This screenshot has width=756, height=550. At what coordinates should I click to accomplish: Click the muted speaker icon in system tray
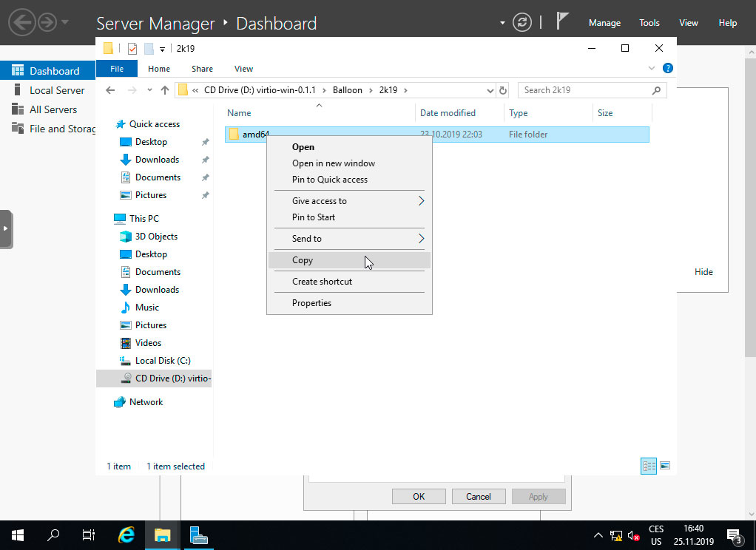tap(632, 536)
